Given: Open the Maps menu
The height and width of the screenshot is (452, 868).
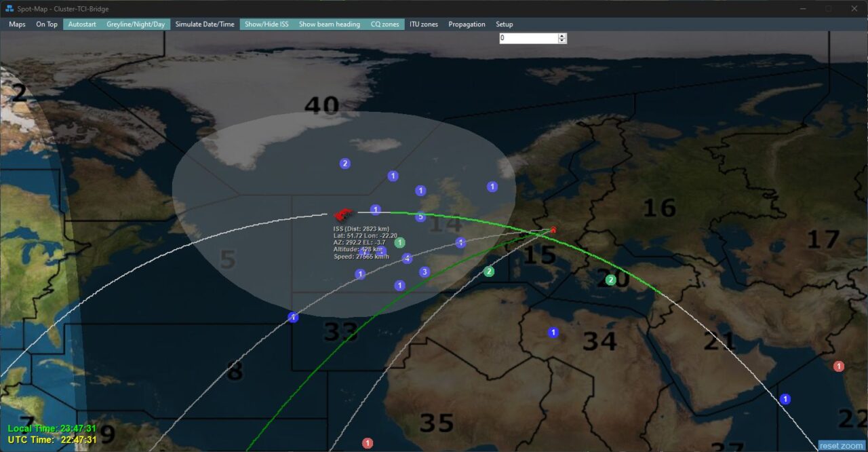Looking at the screenshot, I should [x=17, y=24].
